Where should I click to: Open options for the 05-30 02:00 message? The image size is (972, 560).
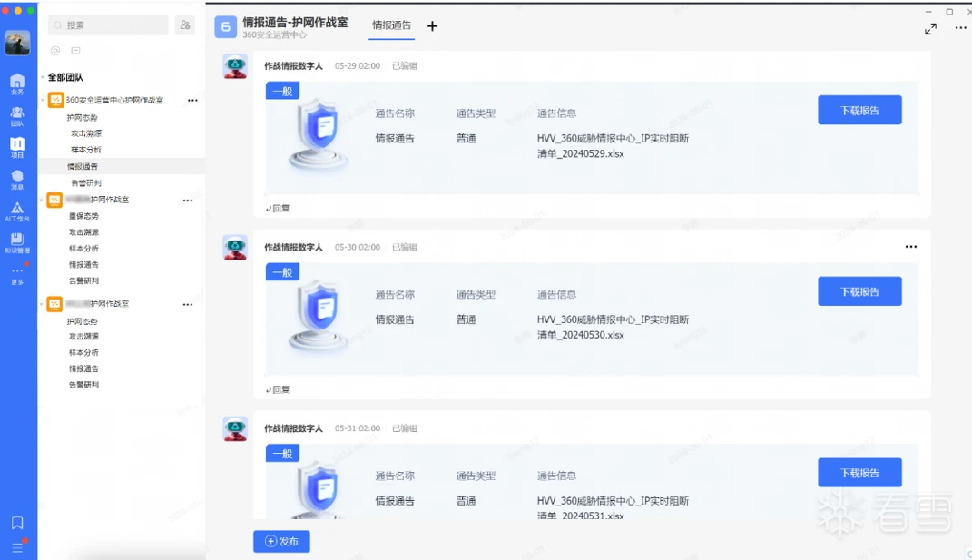click(x=910, y=247)
